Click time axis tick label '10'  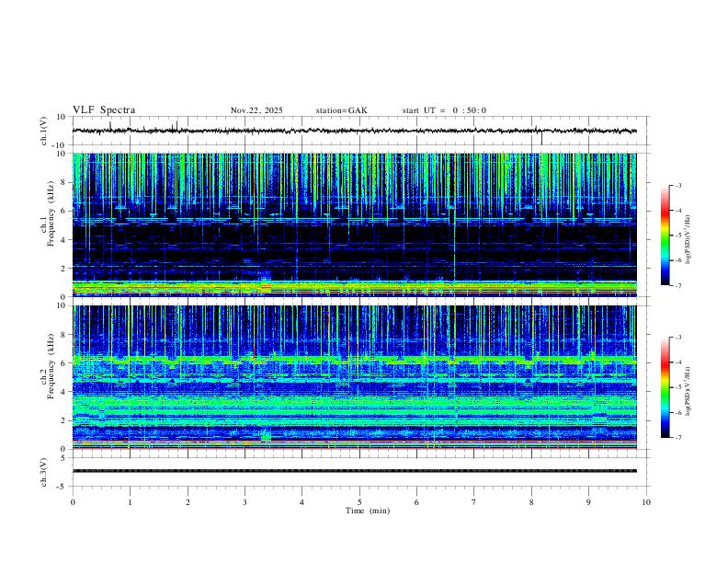pos(646,502)
